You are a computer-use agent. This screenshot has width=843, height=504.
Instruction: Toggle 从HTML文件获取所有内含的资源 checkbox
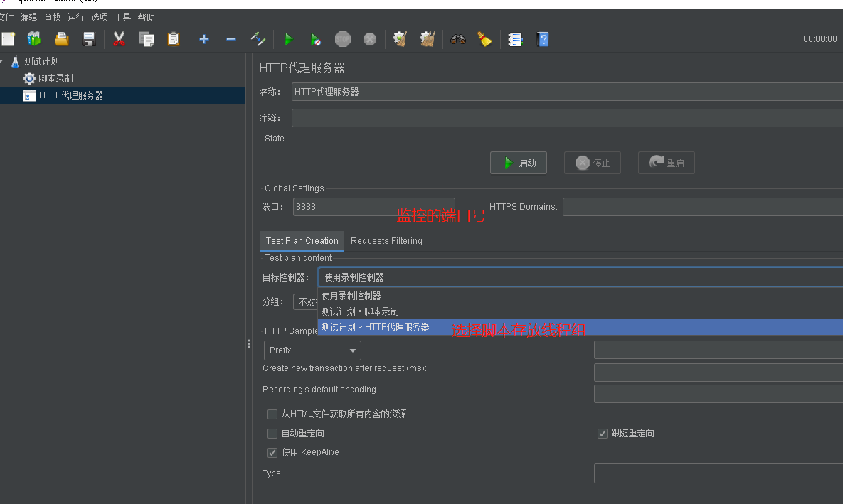[x=272, y=414]
